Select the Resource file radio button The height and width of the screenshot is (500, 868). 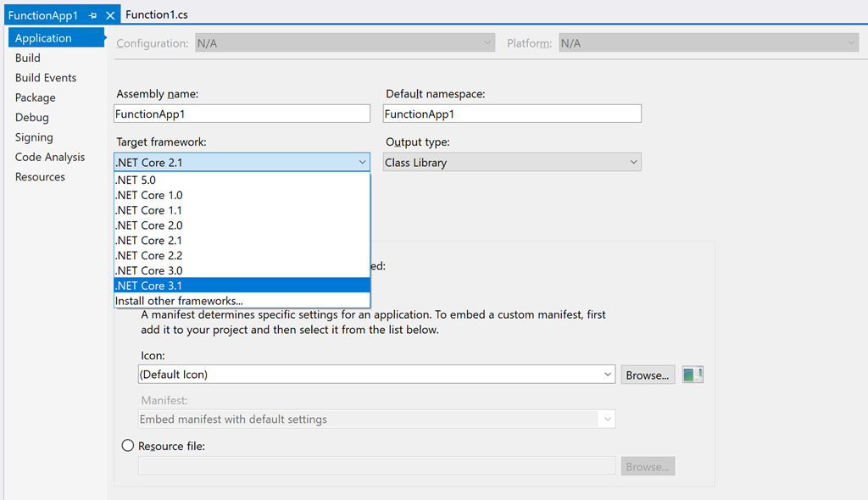click(128, 446)
